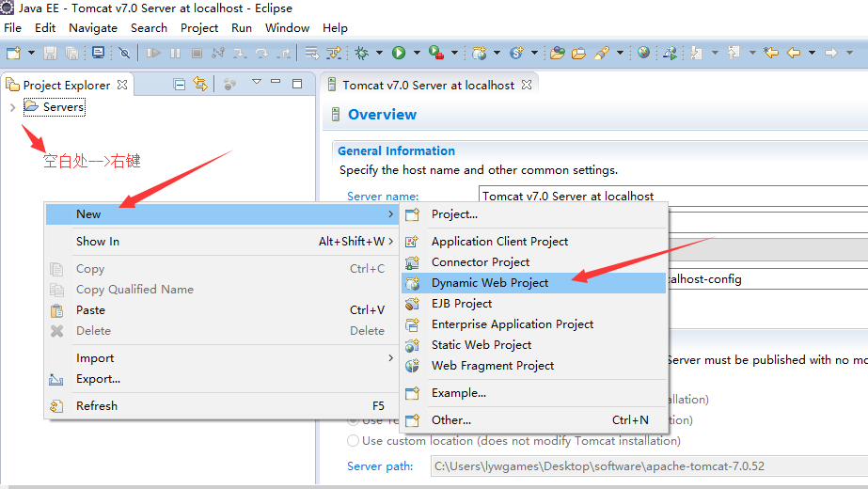Open dropdown arrow next to Run icon
This screenshot has height=489, width=868.
[x=417, y=54]
